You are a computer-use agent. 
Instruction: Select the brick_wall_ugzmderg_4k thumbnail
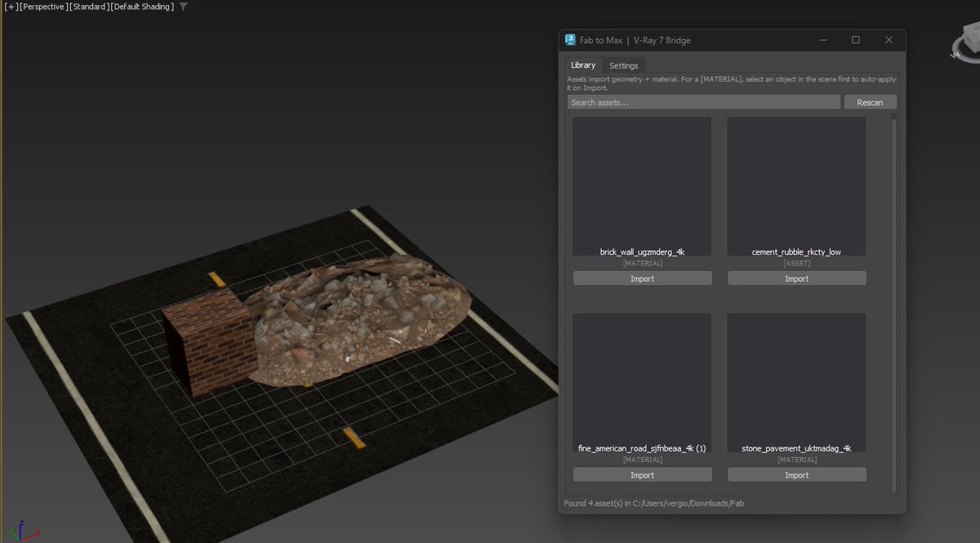(642, 186)
